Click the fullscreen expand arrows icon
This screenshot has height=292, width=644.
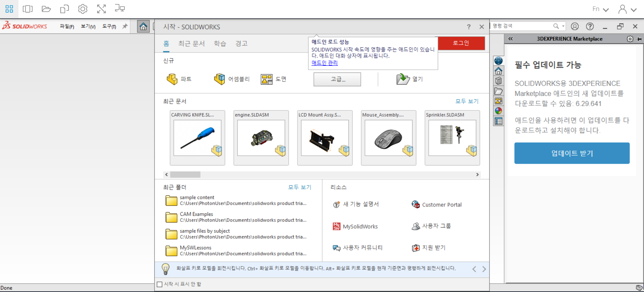coord(101,9)
